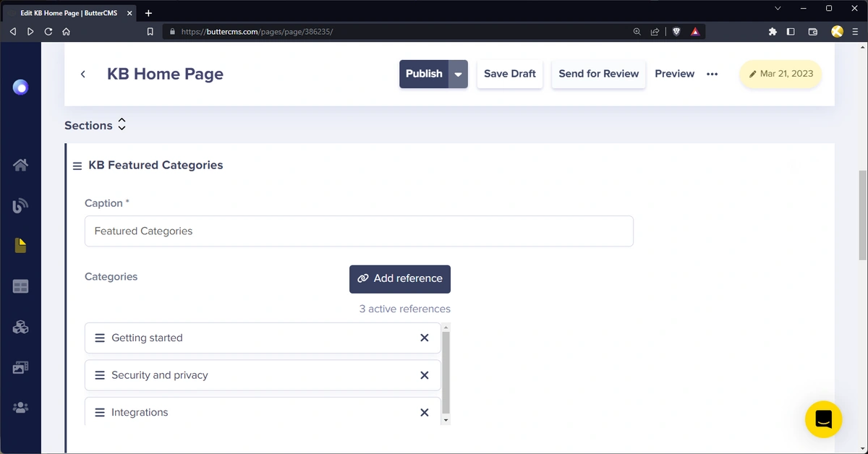Click the Getting started reference row
The width and height of the screenshot is (868, 454).
263,338
